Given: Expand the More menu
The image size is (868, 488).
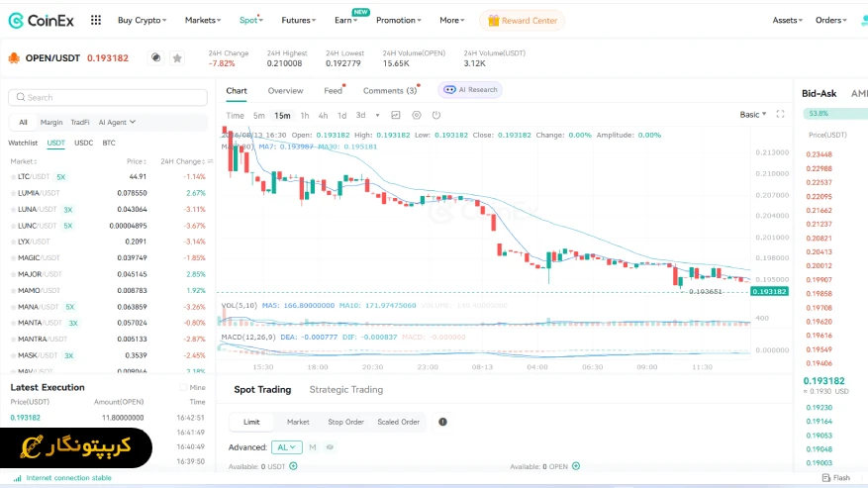Looking at the screenshot, I should pyautogui.click(x=452, y=20).
